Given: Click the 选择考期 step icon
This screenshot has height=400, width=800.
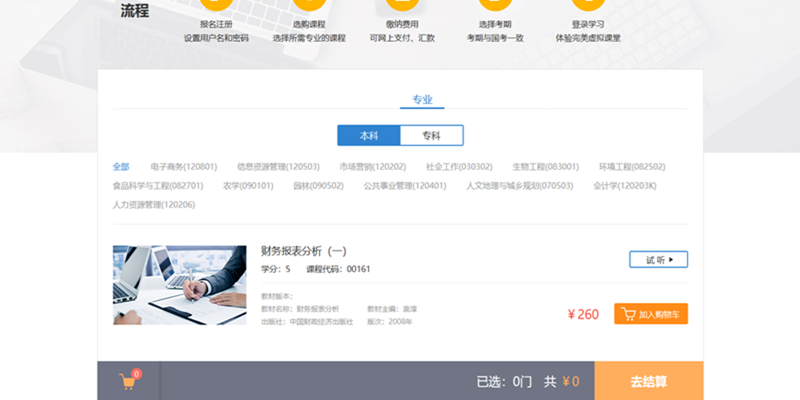Looking at the screenshot, I should point(495,5).
